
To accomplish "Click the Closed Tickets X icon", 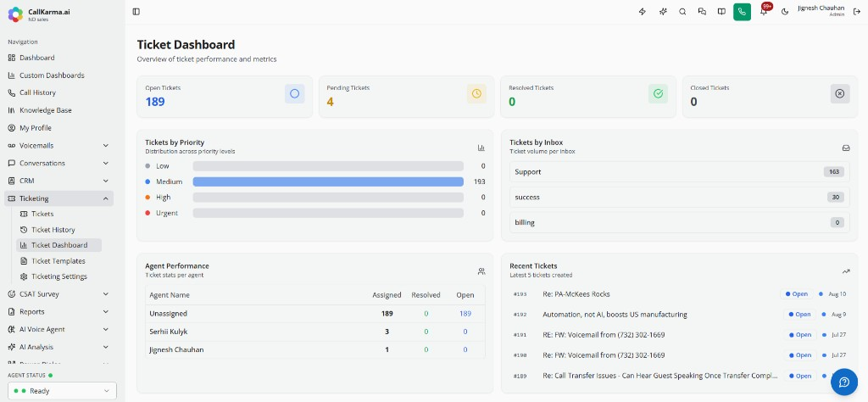I will click(x=840, y=93).
